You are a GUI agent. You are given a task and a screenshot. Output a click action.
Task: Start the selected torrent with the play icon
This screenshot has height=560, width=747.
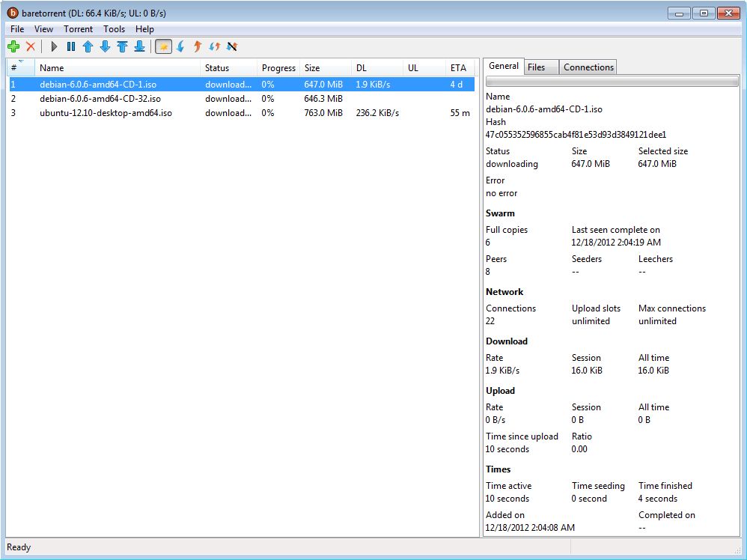point(55,46)
